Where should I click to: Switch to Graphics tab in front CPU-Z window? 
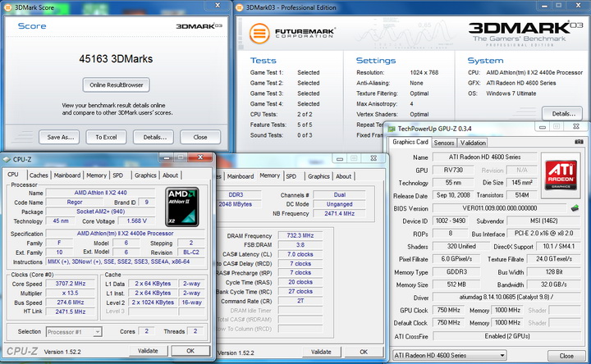(x=145, y=175)
